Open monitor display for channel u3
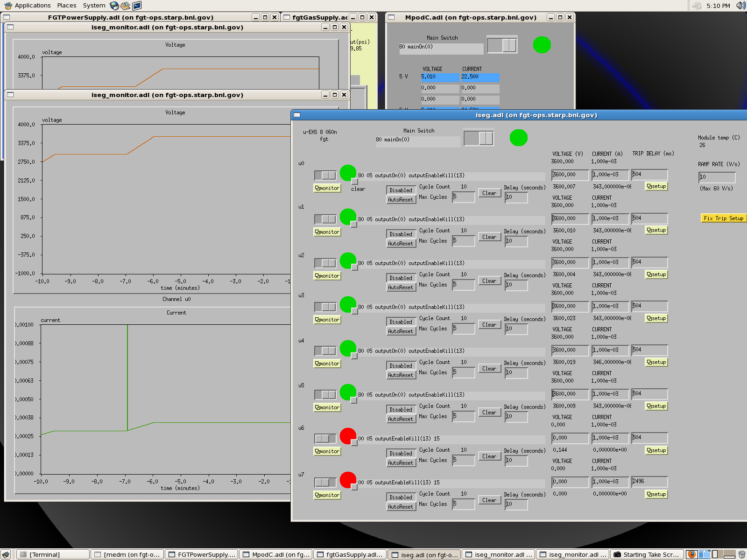The width and height of the screenshot is (747, 560). [x=327, y=320]
